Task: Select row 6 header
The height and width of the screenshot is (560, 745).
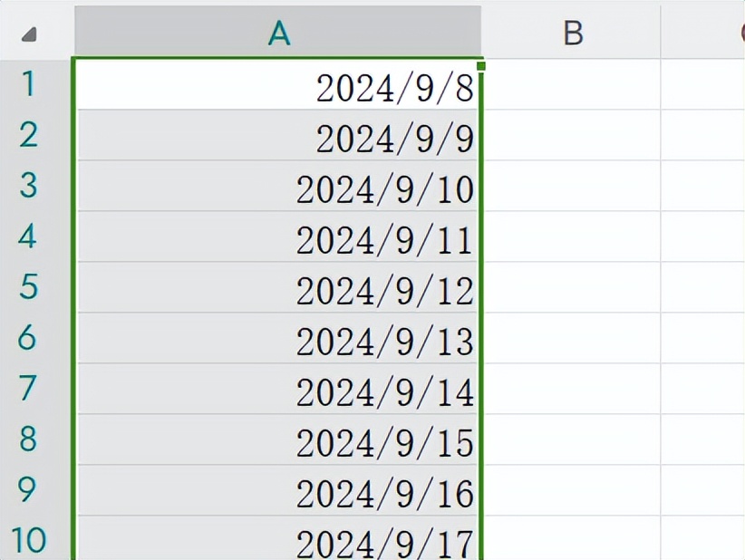Action: pos(35,338)
